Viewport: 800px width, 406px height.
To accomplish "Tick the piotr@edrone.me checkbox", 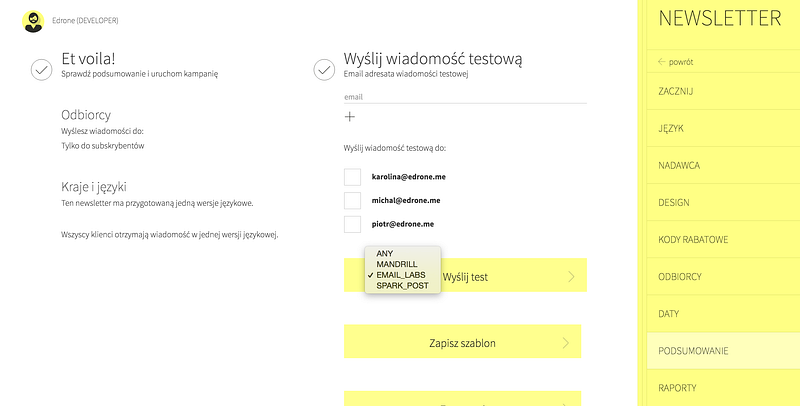I will (352, 224).
